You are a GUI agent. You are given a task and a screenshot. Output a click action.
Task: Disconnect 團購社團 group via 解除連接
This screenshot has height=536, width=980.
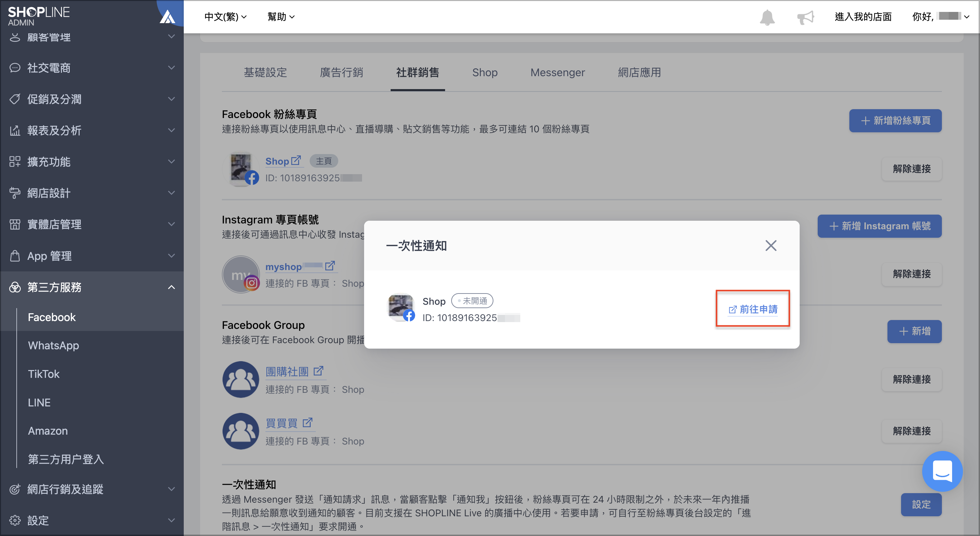click(x=912, y=379)
